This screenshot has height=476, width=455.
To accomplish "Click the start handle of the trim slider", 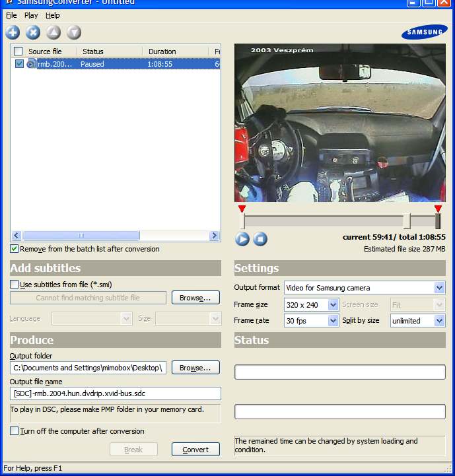I will pyautogui.click(x=242, y=221).
